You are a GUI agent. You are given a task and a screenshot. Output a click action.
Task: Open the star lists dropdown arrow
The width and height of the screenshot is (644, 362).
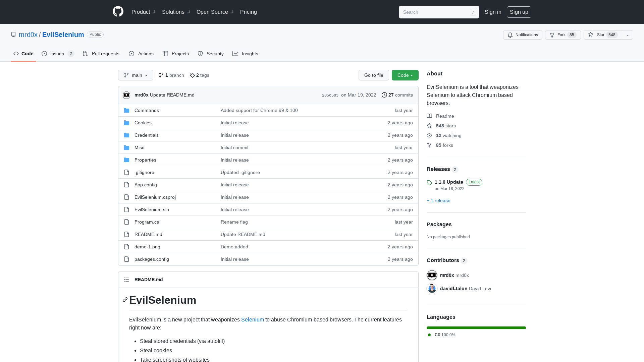point(628,35)
